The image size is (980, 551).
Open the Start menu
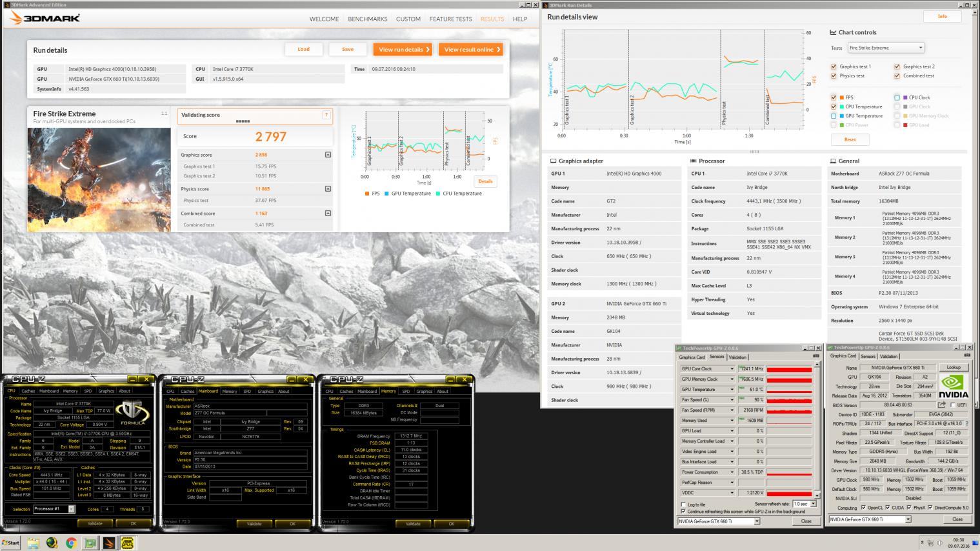tap(11, 543)
